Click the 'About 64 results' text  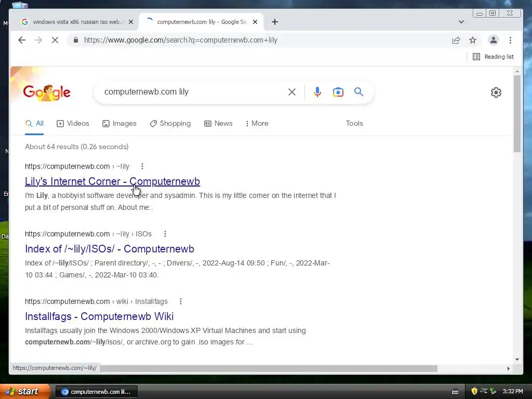tap(77, 147)
